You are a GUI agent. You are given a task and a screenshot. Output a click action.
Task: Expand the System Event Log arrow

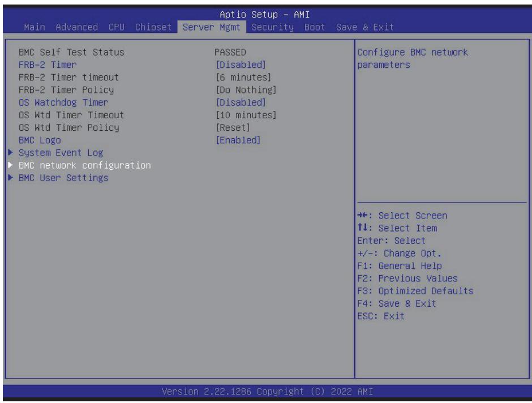[11, 152]
